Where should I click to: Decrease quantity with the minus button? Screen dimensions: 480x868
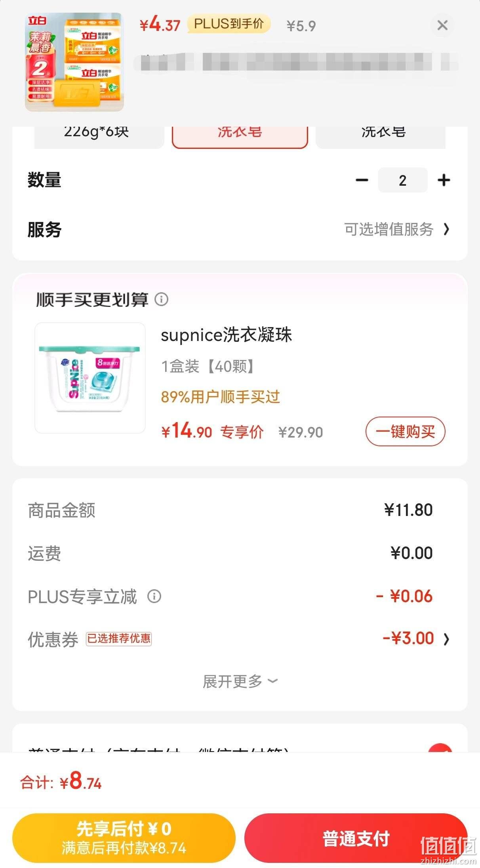pos(362,180)
